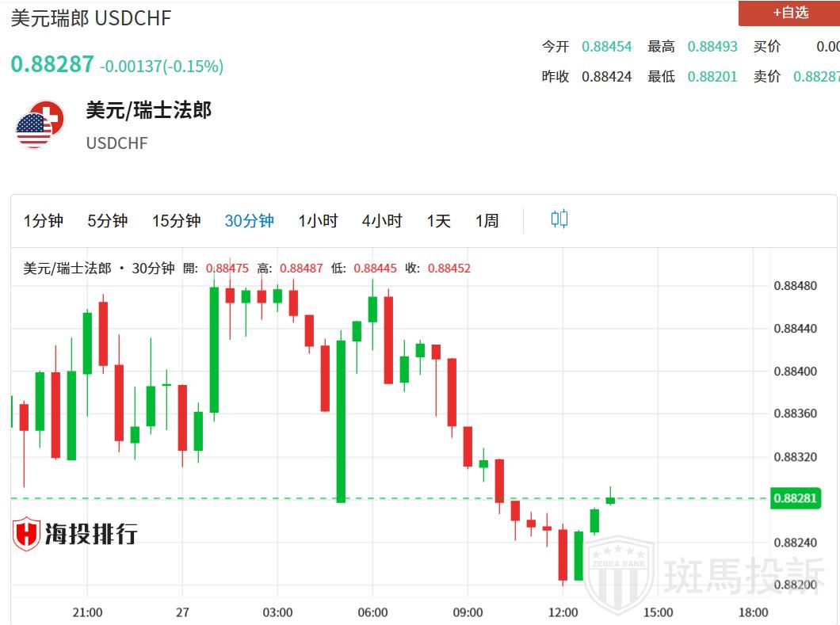
Task: Choose the 4小时 timeframe
Action: [382, 221]
